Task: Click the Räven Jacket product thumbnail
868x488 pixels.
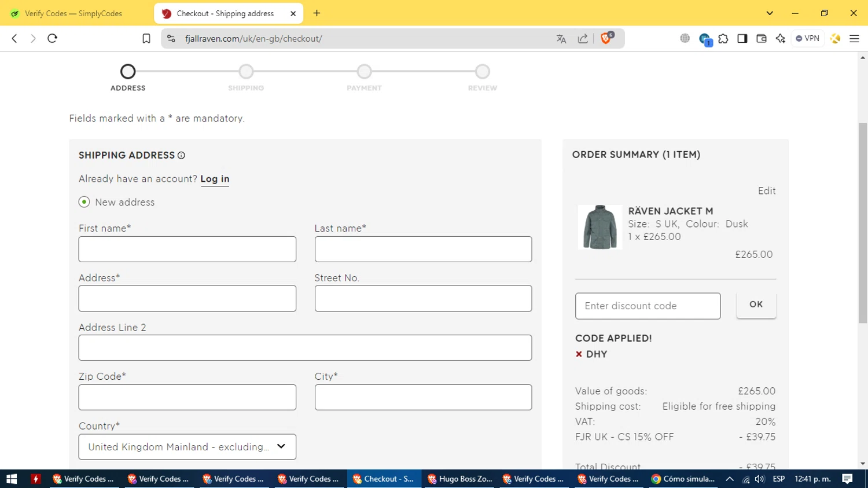Action: (600, 227)
